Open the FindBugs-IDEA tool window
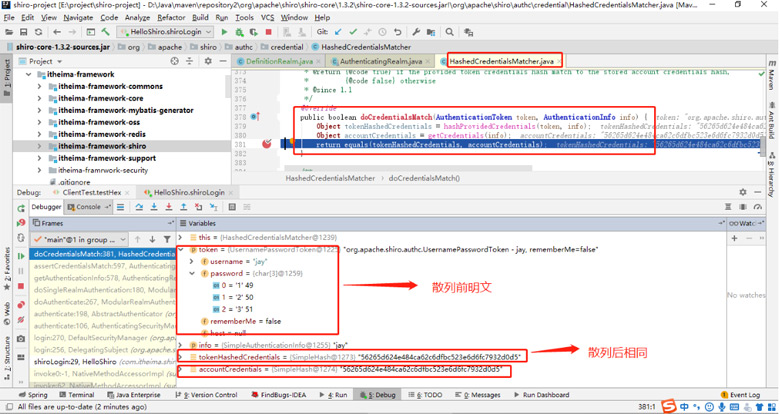 click(279, 395)
